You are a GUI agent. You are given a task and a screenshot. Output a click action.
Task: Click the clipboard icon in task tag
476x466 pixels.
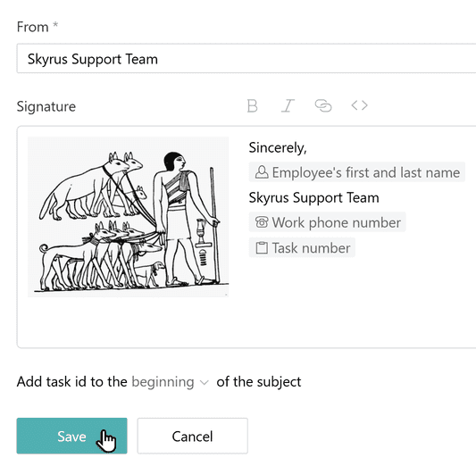(262, 248)
